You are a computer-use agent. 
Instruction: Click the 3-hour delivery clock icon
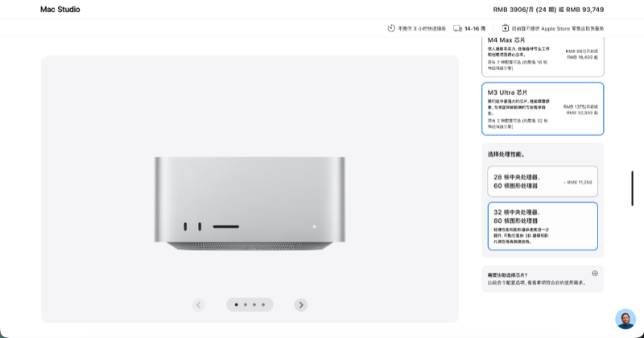391,28
